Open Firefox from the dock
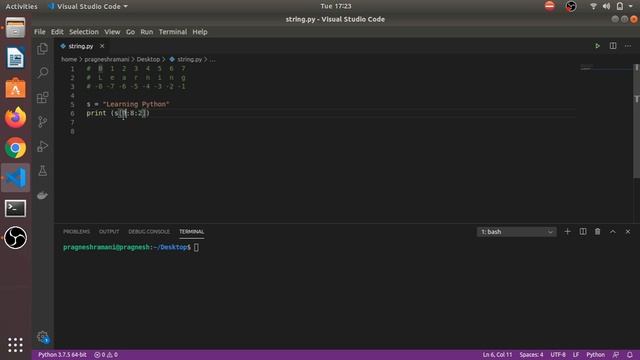The width and height of the screenshot is (640, 360). click(16, 118)
